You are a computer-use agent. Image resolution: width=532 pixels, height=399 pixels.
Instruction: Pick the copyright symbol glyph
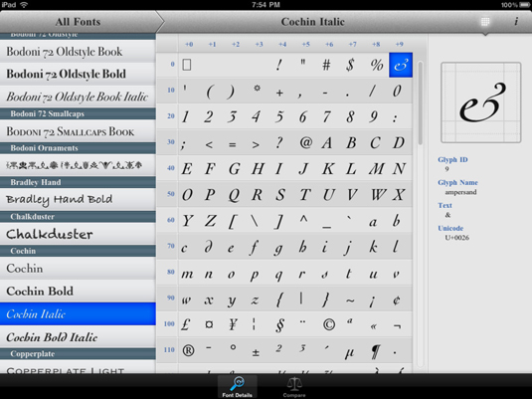pyautogui.click(x=328, y=324)
